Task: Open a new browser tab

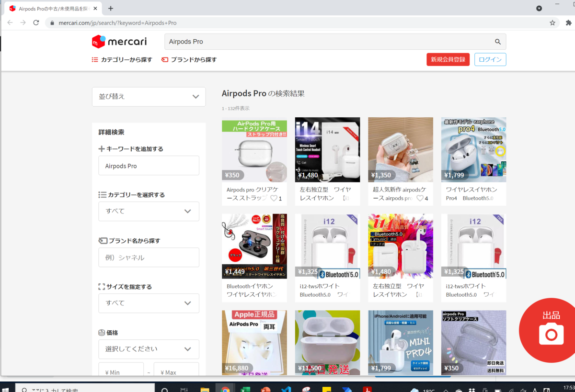Action: coord(111,8)
